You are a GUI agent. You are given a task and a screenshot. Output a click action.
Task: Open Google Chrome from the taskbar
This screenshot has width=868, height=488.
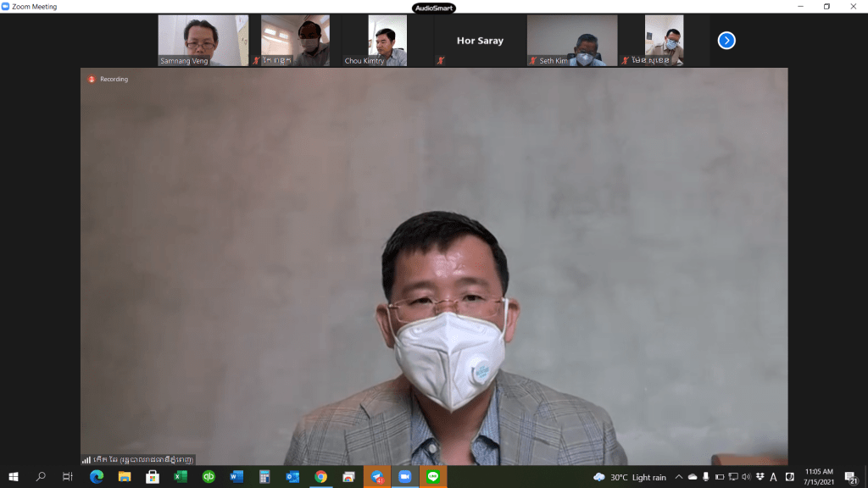tap(320, 477)
